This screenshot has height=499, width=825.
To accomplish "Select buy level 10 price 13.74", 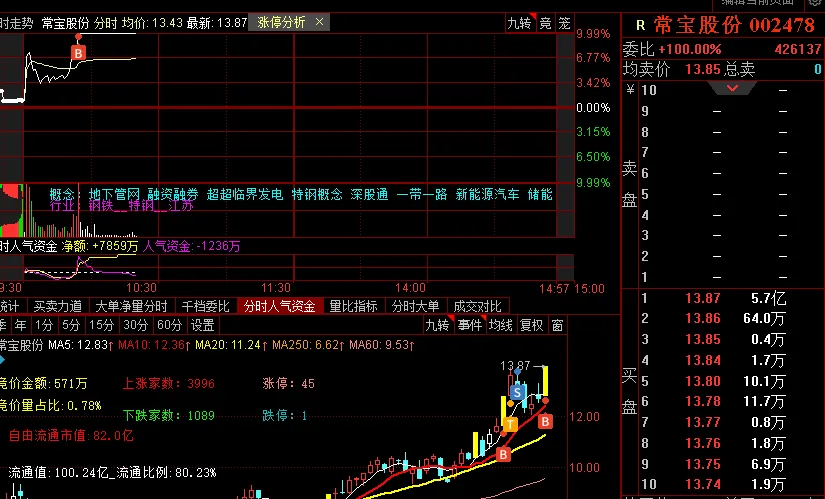I will 702,484.
